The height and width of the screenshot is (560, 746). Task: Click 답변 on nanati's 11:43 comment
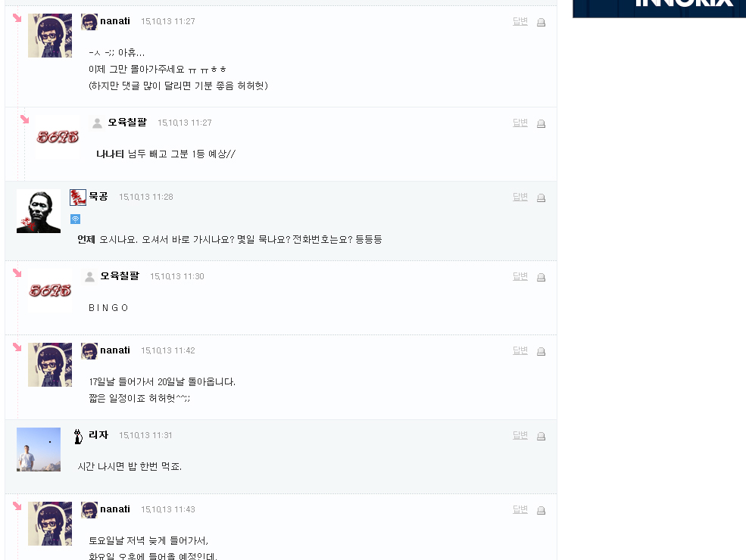click(x=520, y=509)
